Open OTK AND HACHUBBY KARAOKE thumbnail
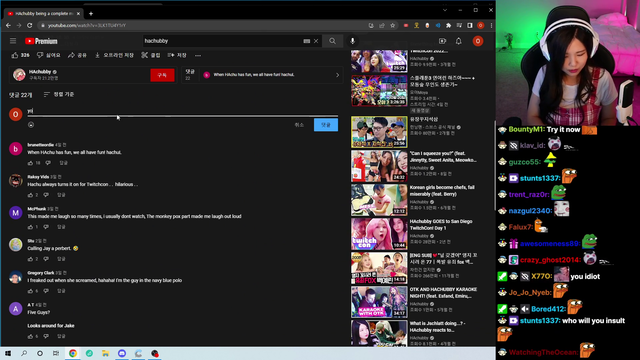The width and height of the screenshot is (640, 360). pyautogui.click(x=379, y=302)
